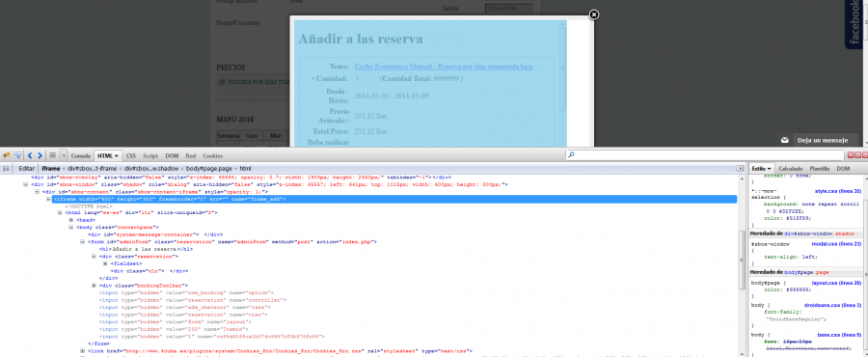Click the Editar button

coord(27,168)
